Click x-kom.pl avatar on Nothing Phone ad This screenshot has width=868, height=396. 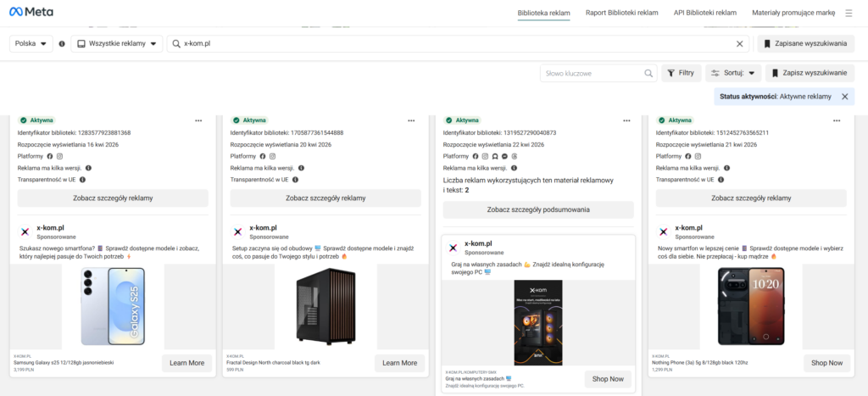[x=663, y=231]
